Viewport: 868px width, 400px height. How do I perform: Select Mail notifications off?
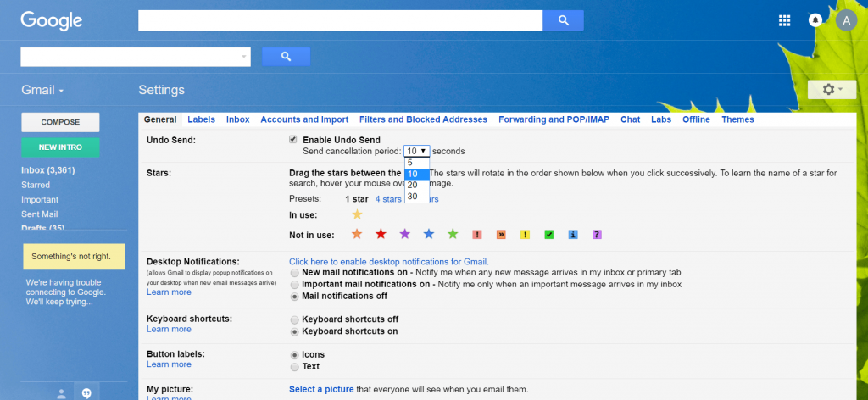pyautogui.click(x=294, y=297)
